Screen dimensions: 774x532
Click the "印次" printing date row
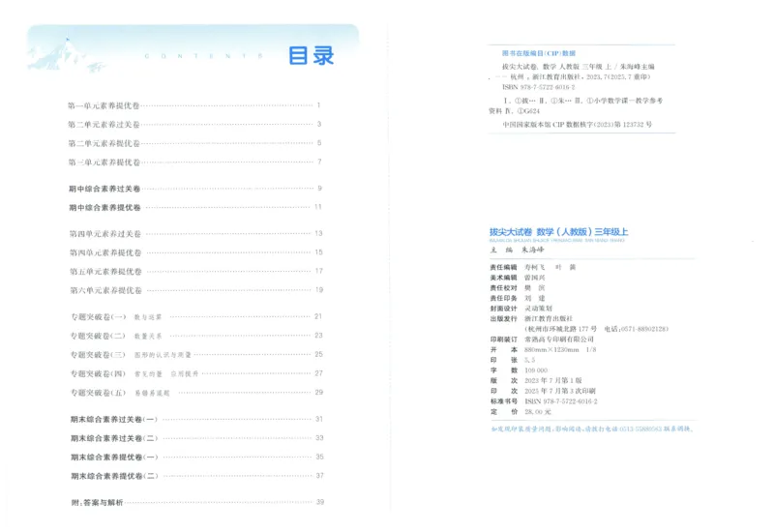(543, 391)
